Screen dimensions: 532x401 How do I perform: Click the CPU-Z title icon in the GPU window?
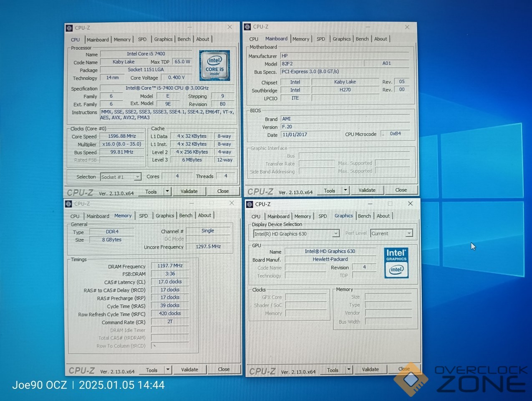click(x=250, y=204)
